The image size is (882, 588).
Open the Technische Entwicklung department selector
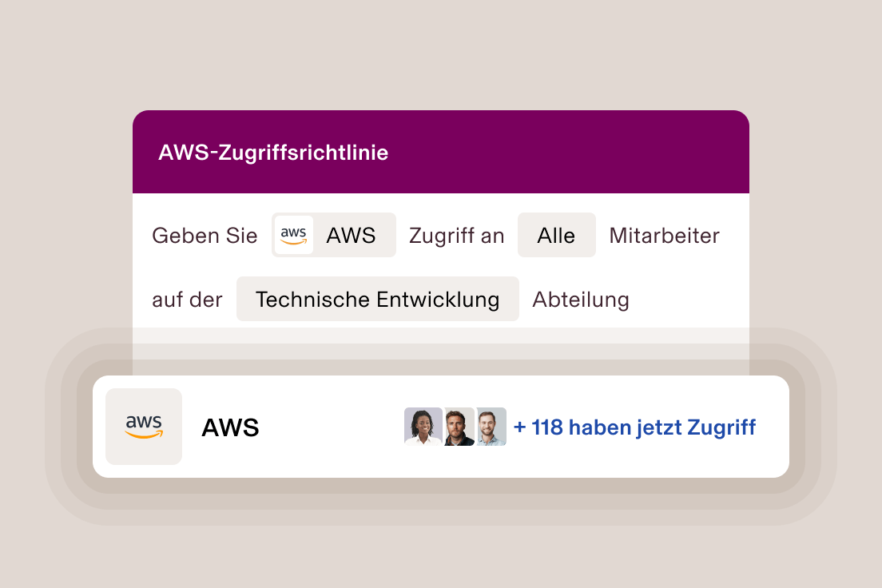click(x=377, y=299)
